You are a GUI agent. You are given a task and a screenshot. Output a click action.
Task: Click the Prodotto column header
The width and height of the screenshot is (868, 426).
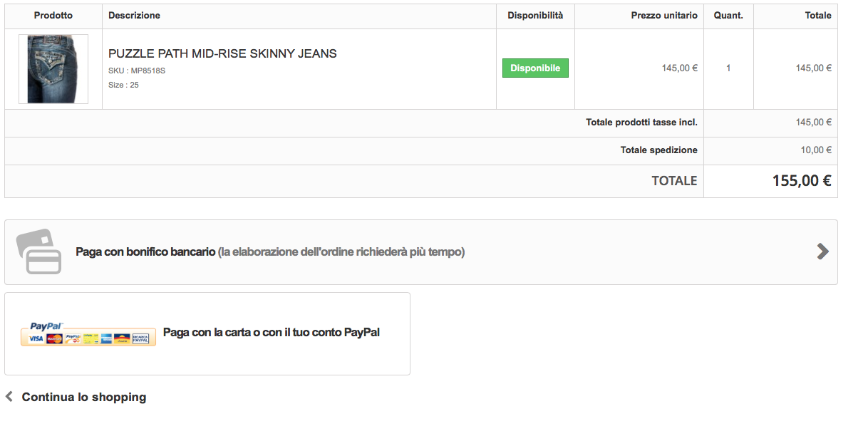[x=53, y=16]
